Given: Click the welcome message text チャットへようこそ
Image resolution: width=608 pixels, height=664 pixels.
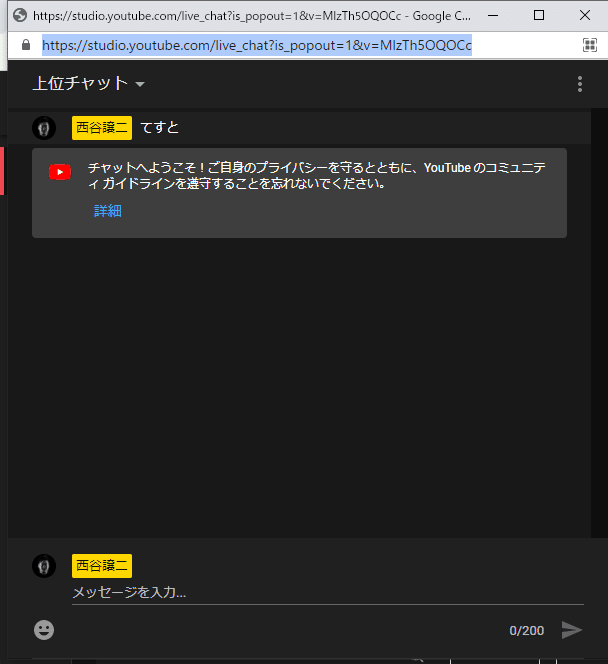Looking at the screenshot, I should 316,176.
